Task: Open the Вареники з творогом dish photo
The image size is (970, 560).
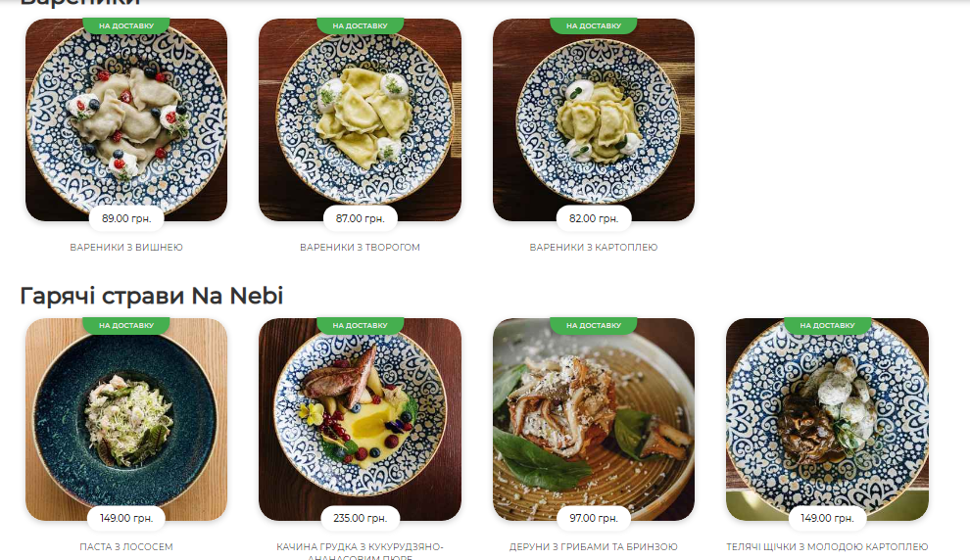Action: tap(360, 119)
